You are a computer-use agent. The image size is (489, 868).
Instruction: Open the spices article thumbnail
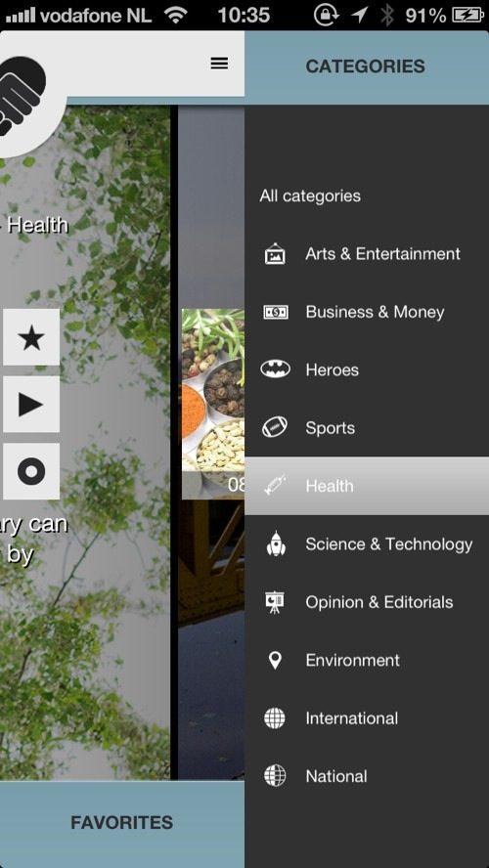pos(213,404)
